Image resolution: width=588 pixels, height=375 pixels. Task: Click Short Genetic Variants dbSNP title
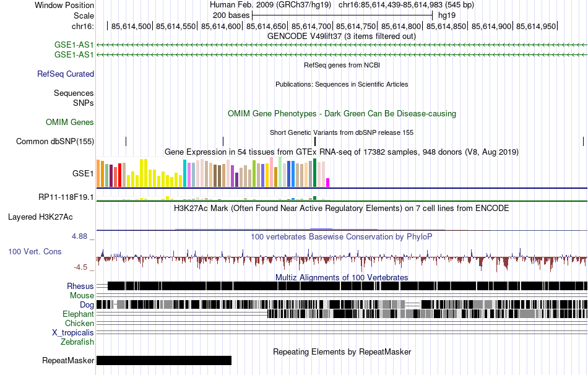pyautogui.click(x=342, y=132)
